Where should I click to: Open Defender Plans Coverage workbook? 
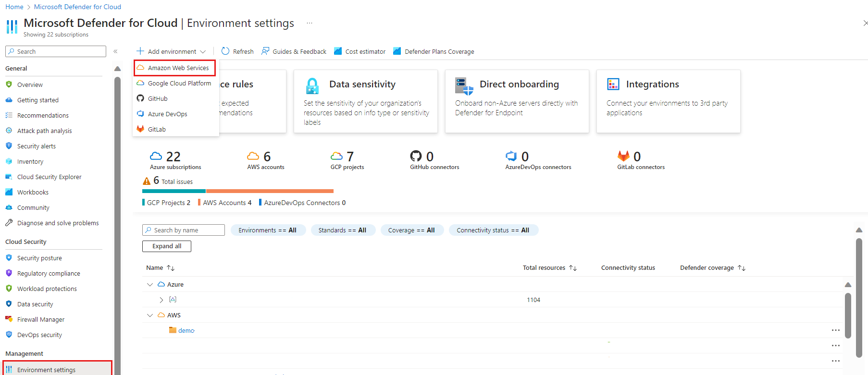click(434, 51)
